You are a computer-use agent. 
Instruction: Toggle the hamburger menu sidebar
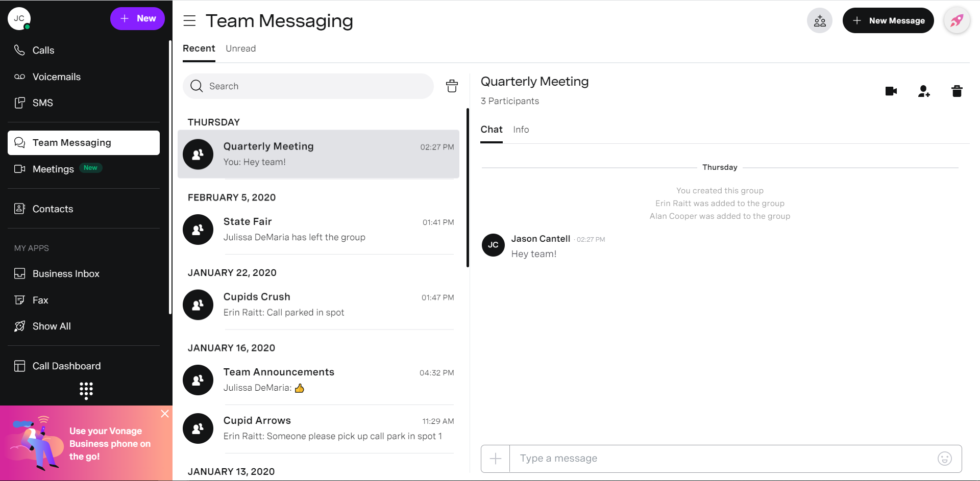[189, 21]
